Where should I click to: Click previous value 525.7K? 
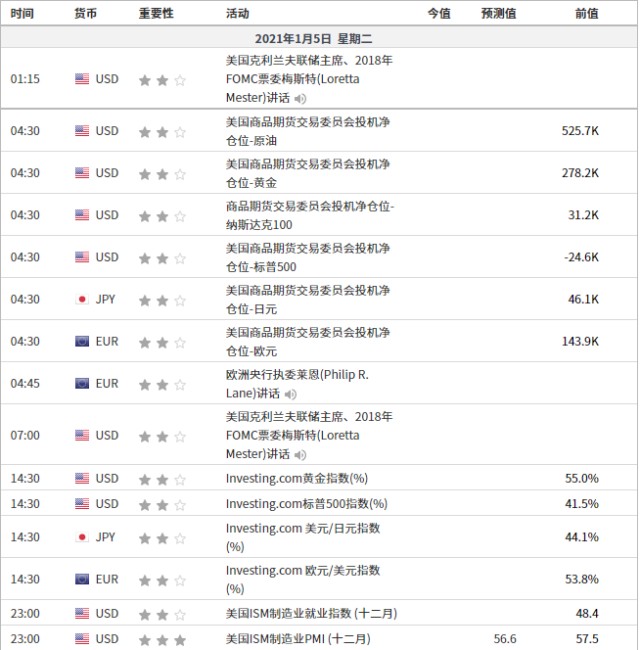pos(580,131)
